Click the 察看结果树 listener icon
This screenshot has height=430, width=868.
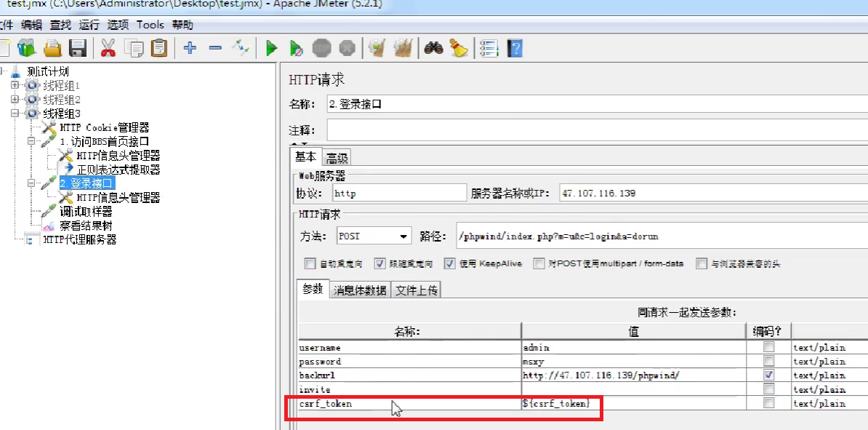click(x=49, y=226)
